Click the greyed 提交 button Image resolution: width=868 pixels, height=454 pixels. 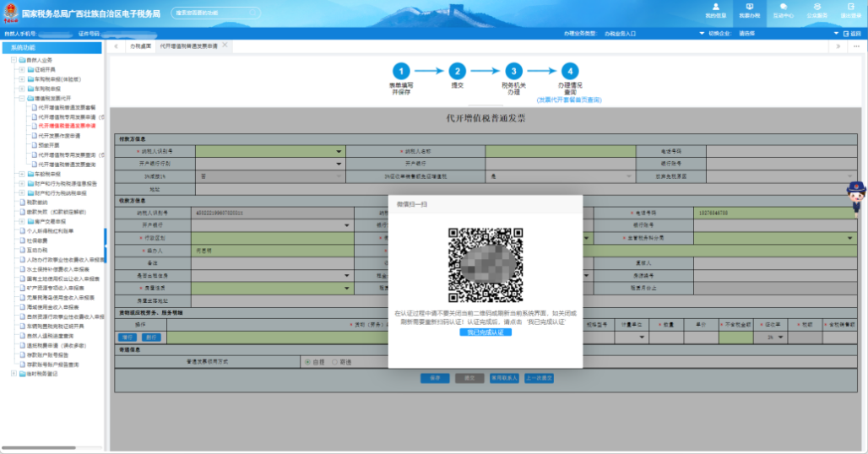click(469, 378)
